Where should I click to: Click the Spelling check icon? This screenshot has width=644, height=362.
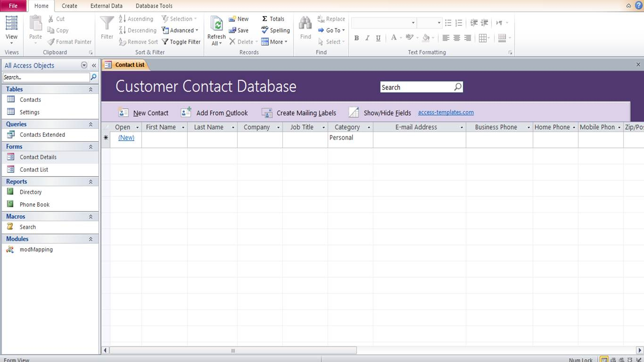pyautogui.click(x=265, y=30)
